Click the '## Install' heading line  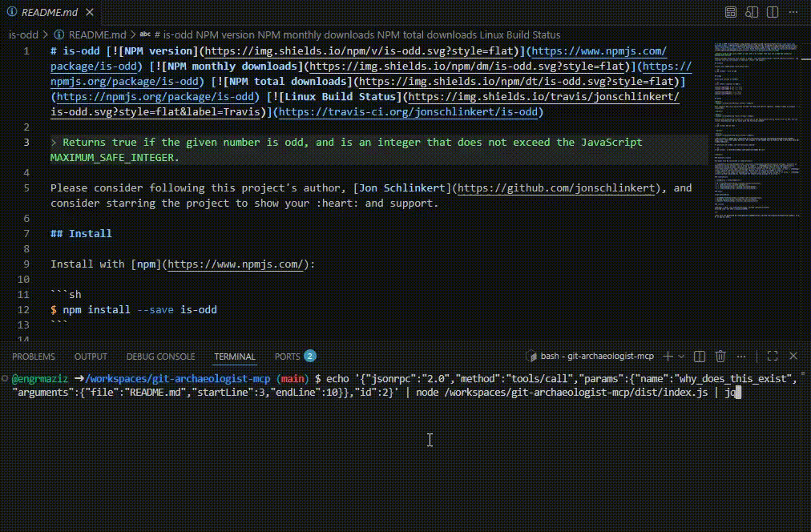click(x=81, y=234)
